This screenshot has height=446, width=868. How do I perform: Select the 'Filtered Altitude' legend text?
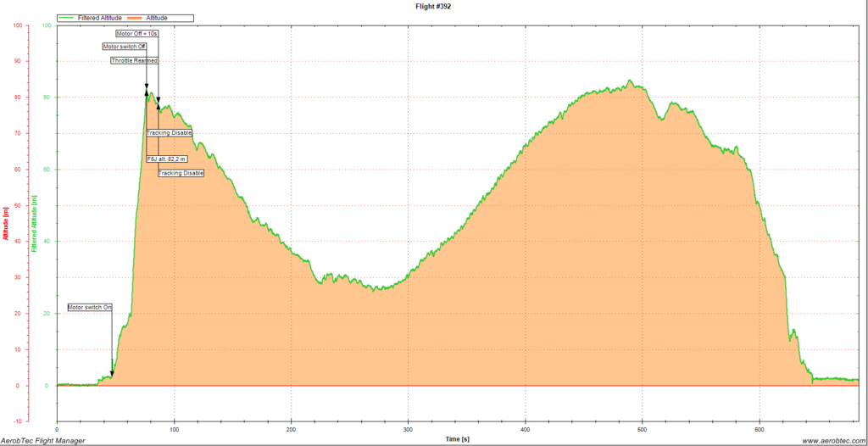[x=98, y=17]
